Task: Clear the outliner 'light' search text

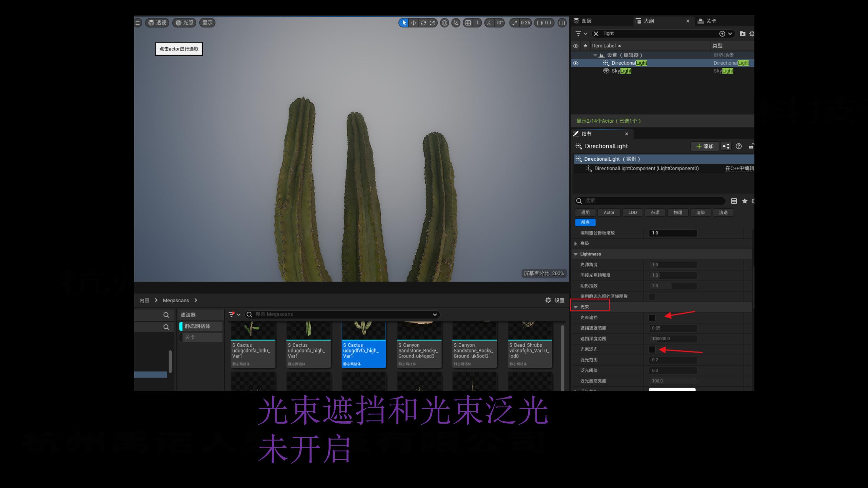Action: tap(596, 34)
